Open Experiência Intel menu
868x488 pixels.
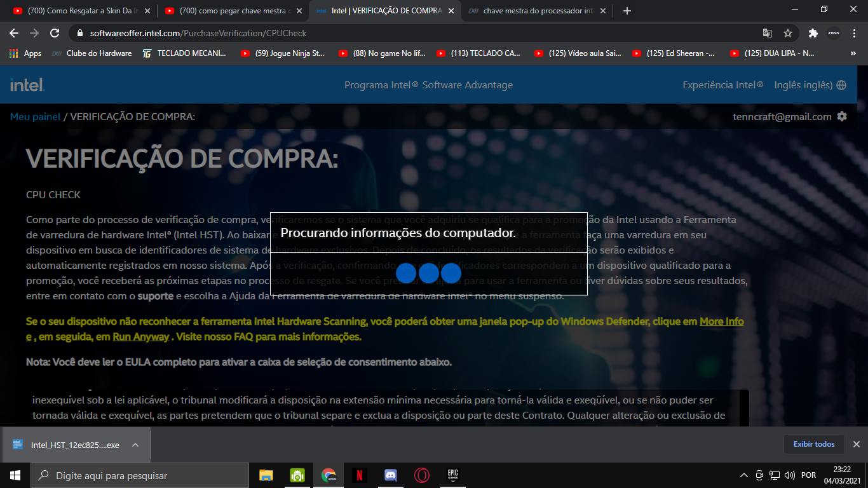click(x=723, y=85)
